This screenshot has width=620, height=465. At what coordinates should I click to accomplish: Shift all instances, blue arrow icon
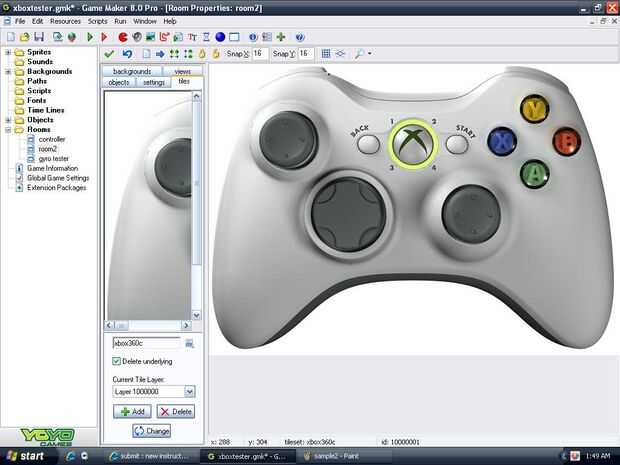pos(160,53)
